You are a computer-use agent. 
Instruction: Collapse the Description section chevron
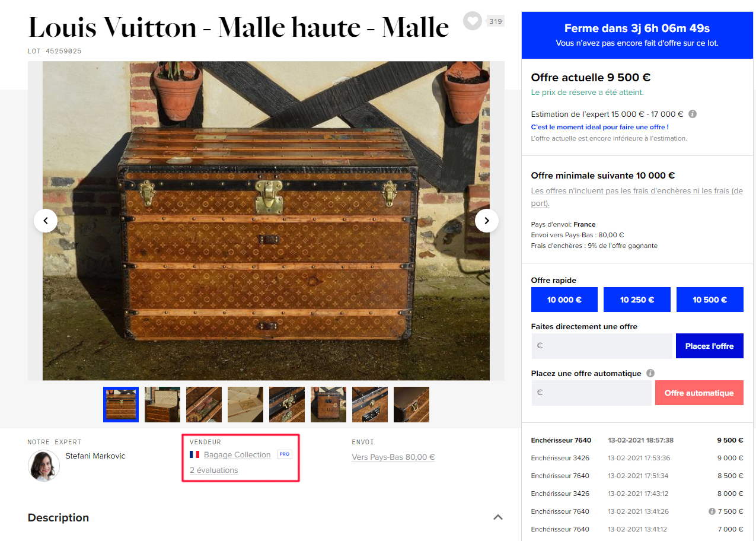[x=498, y=517]
